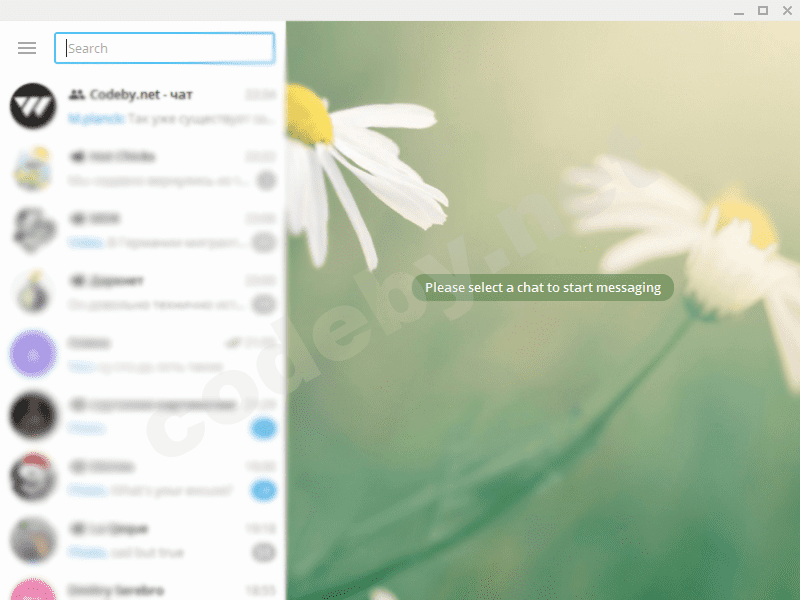Maximize the Telegram window
This screenshot has width=800, height=600.
coord(763,10)
